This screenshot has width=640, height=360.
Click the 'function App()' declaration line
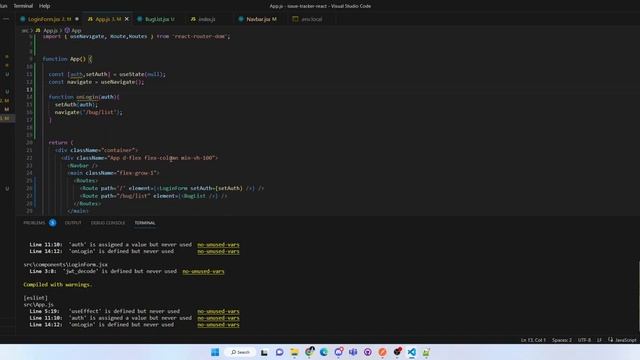click(67, 59)
